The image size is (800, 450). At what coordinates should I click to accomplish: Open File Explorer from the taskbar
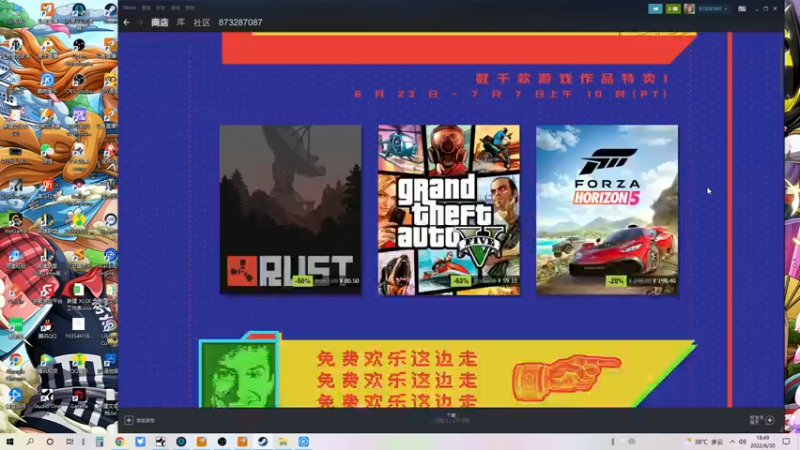pyautogui.click(x=283, y=442)
